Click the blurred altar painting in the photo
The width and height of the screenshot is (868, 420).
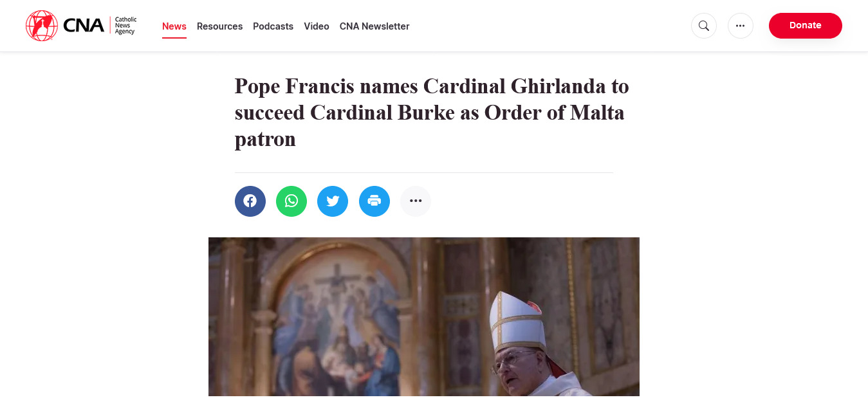(340, 322)
